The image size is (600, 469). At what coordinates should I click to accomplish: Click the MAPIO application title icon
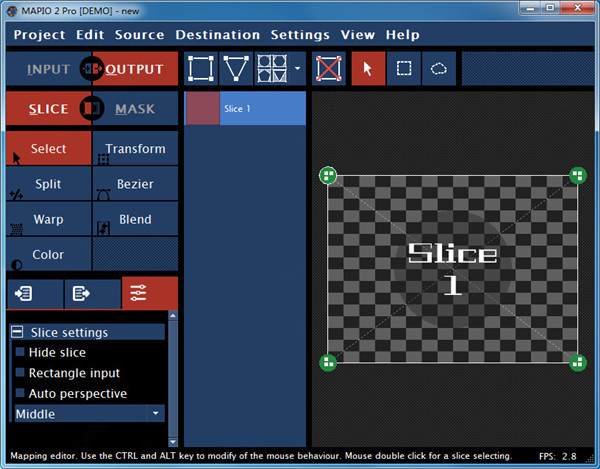tap(12, 11)
